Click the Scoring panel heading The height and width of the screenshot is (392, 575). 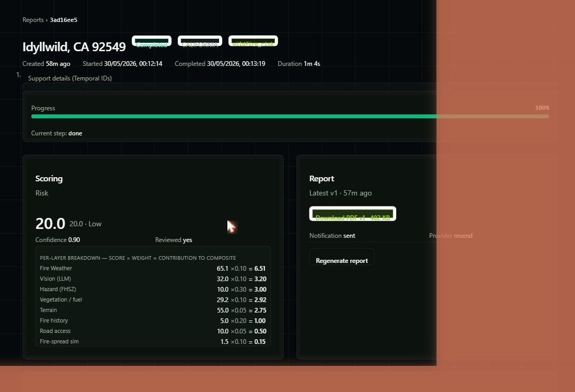click(x=49, y=179)
